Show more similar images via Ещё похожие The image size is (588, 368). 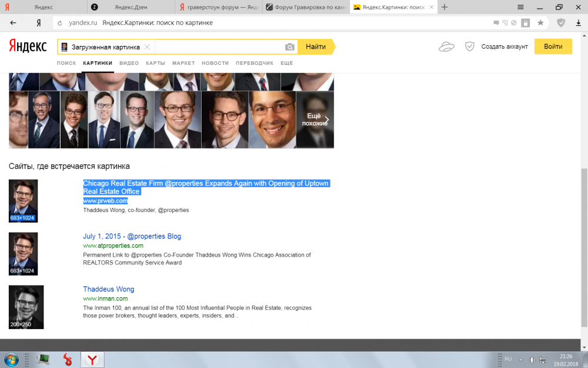click(315, 120)
